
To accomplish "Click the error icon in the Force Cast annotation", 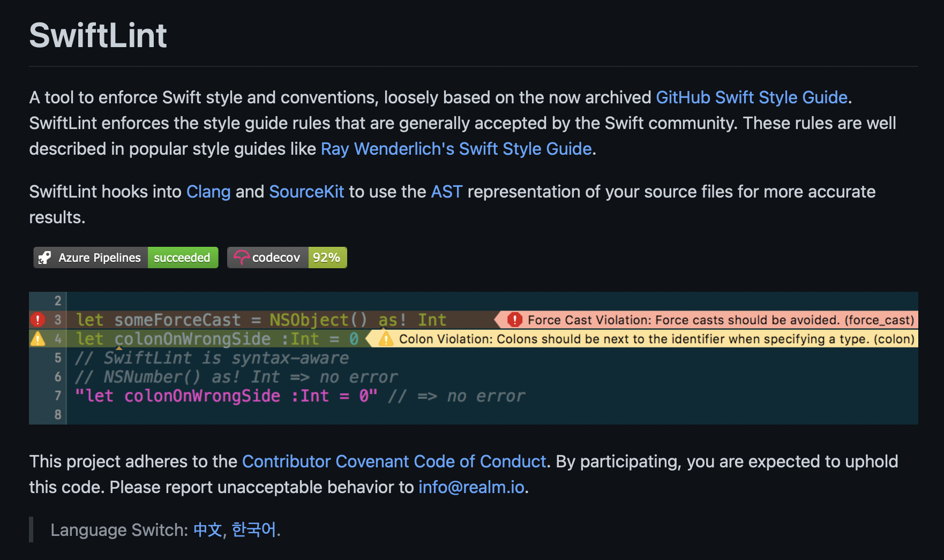I will pyautogui.click(x=514, y=320).
